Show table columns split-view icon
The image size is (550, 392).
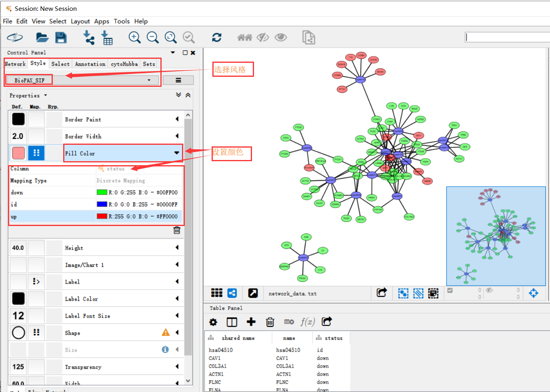click(x=232, y=322)
